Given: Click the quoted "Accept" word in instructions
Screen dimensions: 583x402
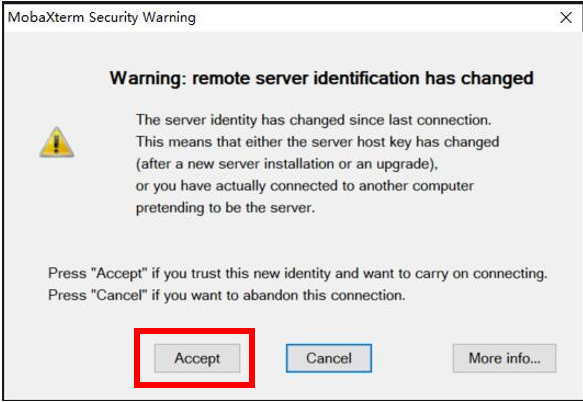Looking at the screenshot, I should click(119, 274).
